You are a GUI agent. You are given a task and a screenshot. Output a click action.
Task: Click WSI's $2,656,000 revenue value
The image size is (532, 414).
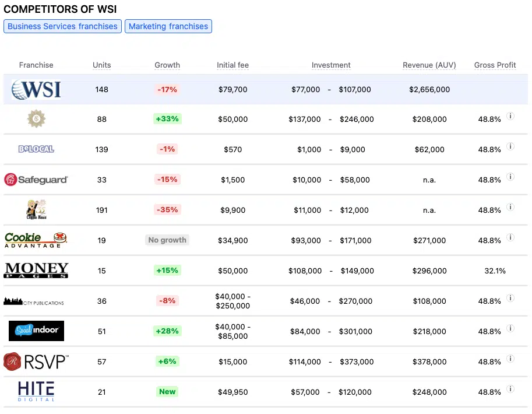(429, 89)
